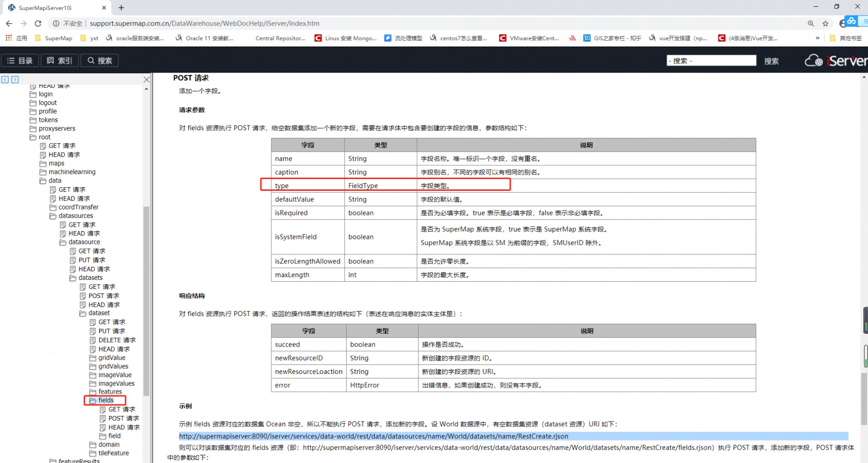The image size is (868, 463).
Task: Bookmark this page with star icon
Action: tap(825, 23)
